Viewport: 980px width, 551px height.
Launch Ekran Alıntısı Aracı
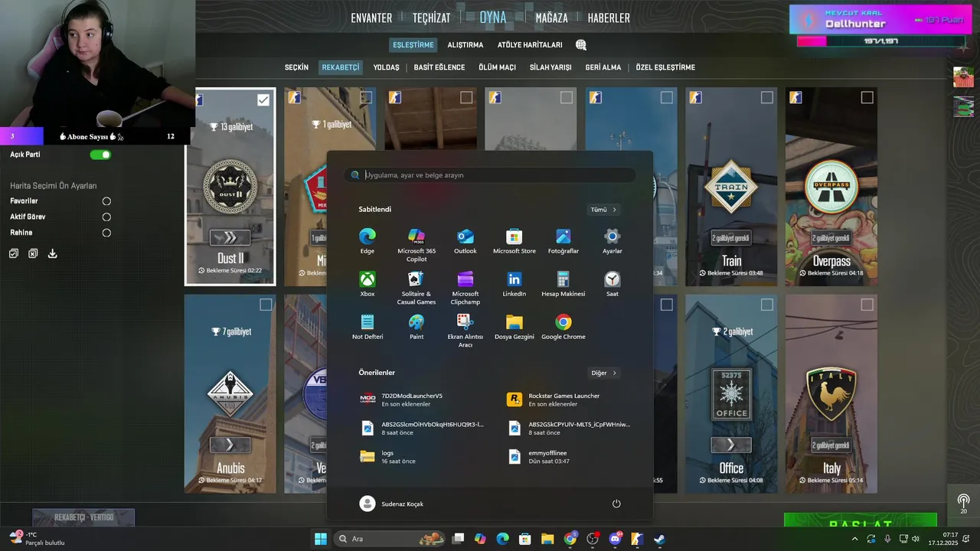point(465,331)
